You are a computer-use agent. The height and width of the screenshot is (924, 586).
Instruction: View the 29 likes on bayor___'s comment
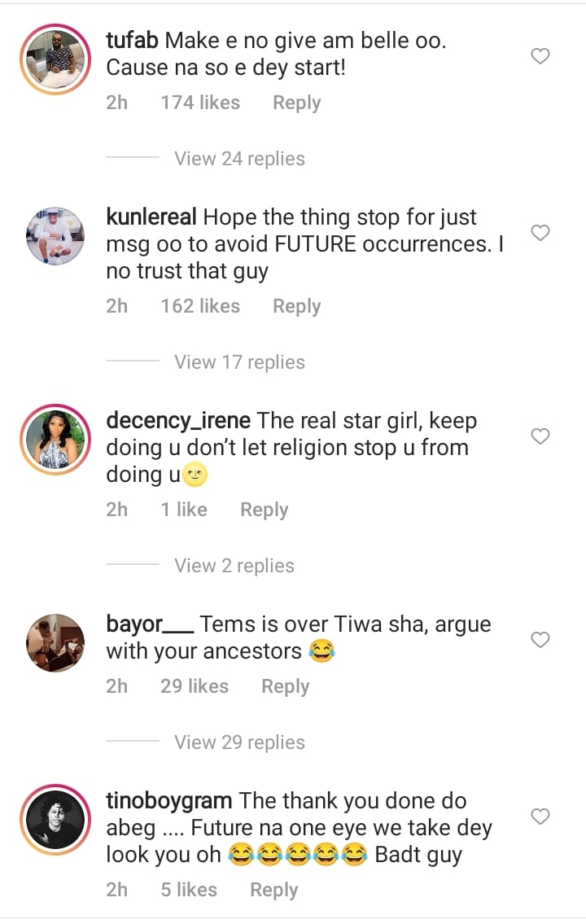[x=195, y=686]
